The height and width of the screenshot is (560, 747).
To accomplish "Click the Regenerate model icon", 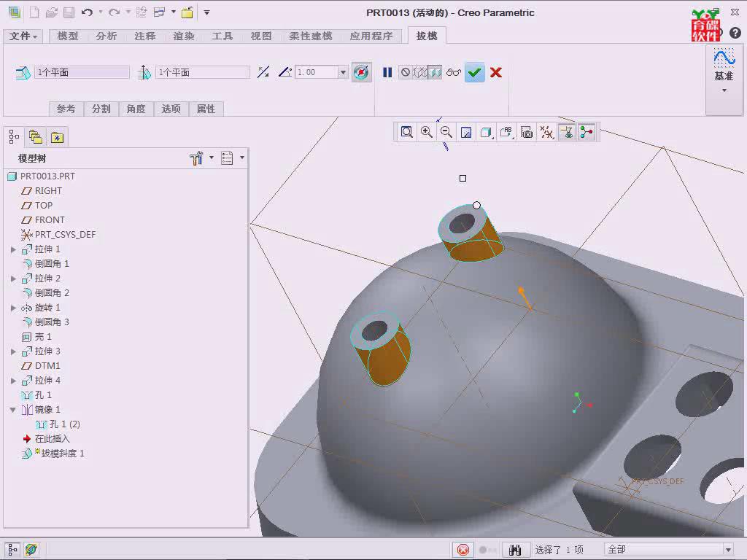I will (141, 12).
